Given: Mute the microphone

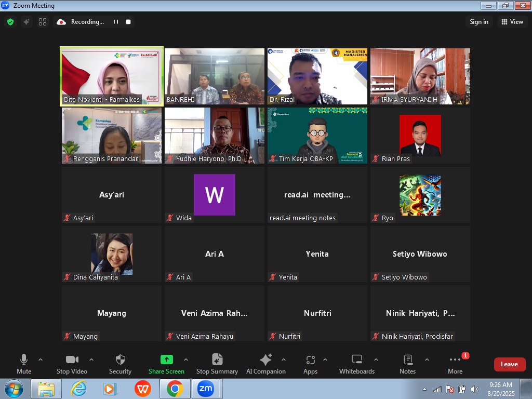Looking at the screenshot, I should coord(24,364).
